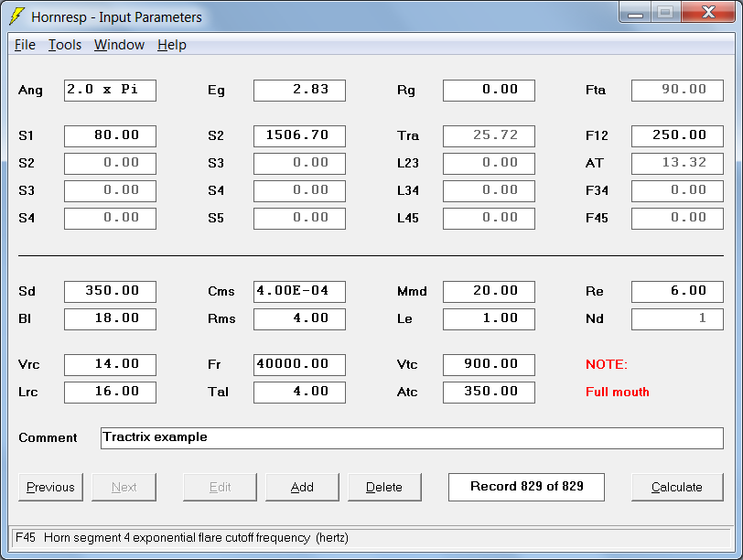The image size is (743, 560).
Task: Click the Nd field showing 1
Action: tap(677, 319)
